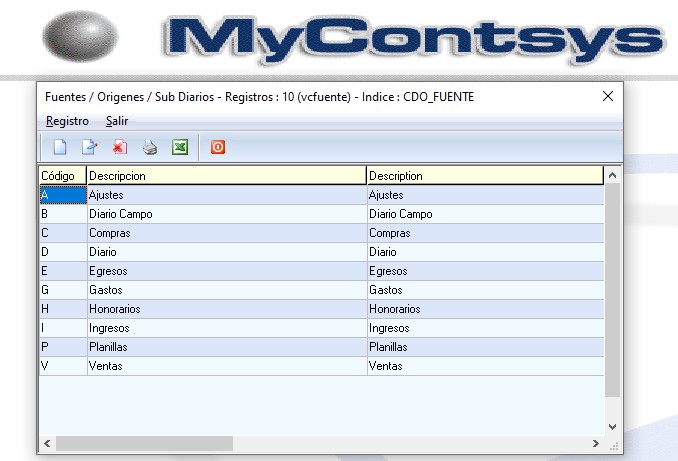Click the Delete record icon
The image size is (678, 461).
[x=120, y=148]
